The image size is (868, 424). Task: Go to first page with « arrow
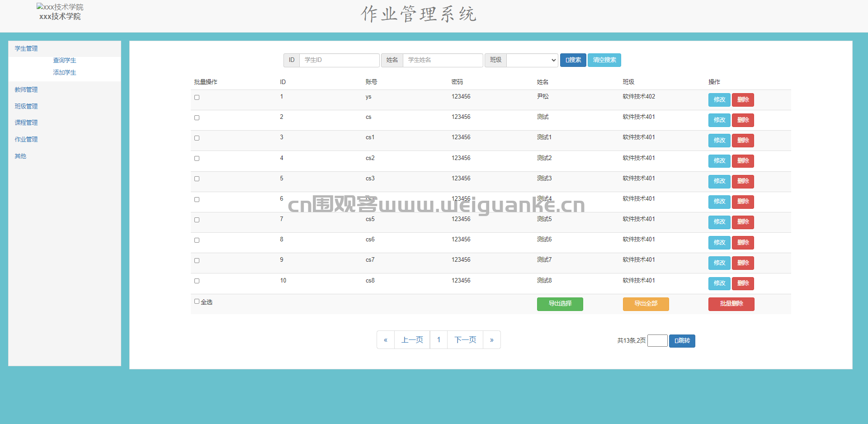coord(386,340)
